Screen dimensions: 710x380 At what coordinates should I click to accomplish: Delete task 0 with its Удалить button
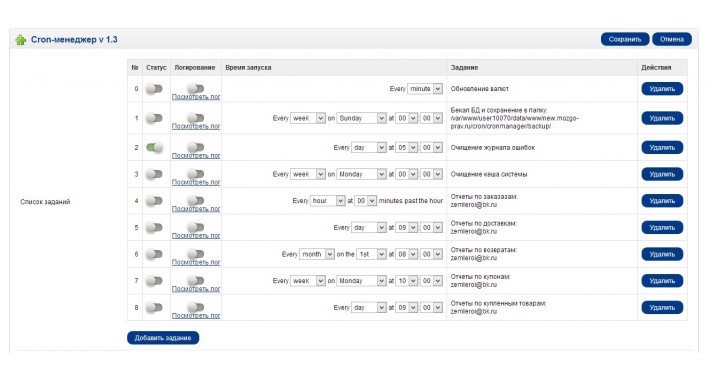pos(662,89)
